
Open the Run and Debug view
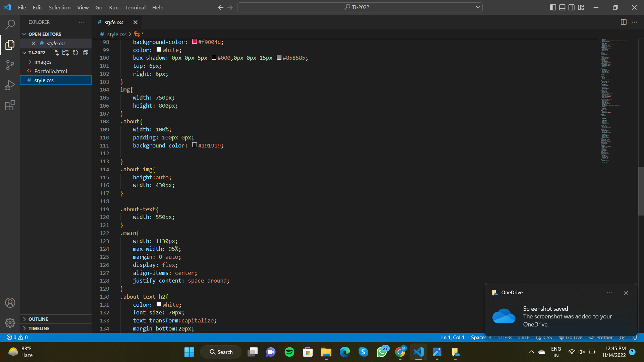click(x=10, y=85)
